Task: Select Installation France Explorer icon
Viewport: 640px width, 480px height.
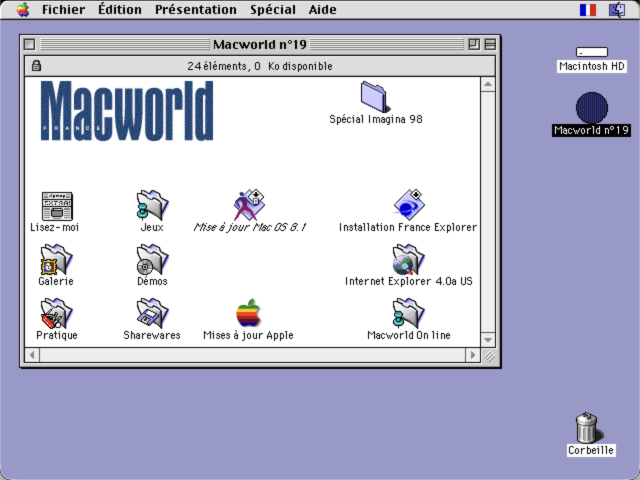Action: (x=409, y=205)
